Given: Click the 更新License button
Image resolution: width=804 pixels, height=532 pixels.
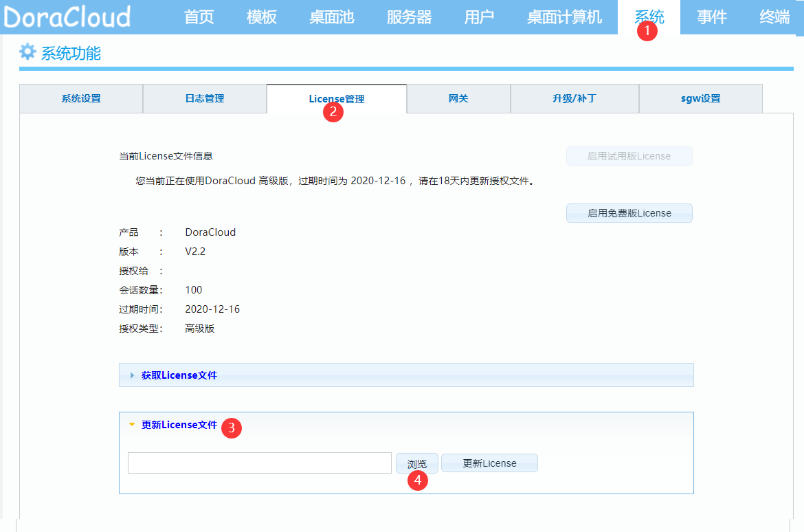Looking at the screenshot, I should [489, 463].
